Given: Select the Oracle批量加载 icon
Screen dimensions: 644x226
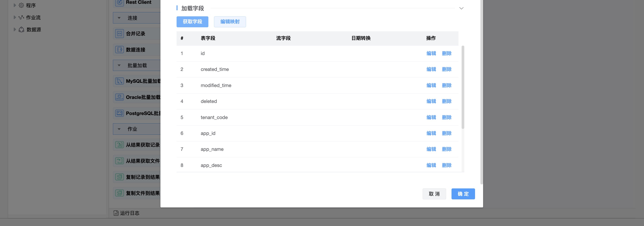Looking at the screenshot, I should click(x=119, y=97).
